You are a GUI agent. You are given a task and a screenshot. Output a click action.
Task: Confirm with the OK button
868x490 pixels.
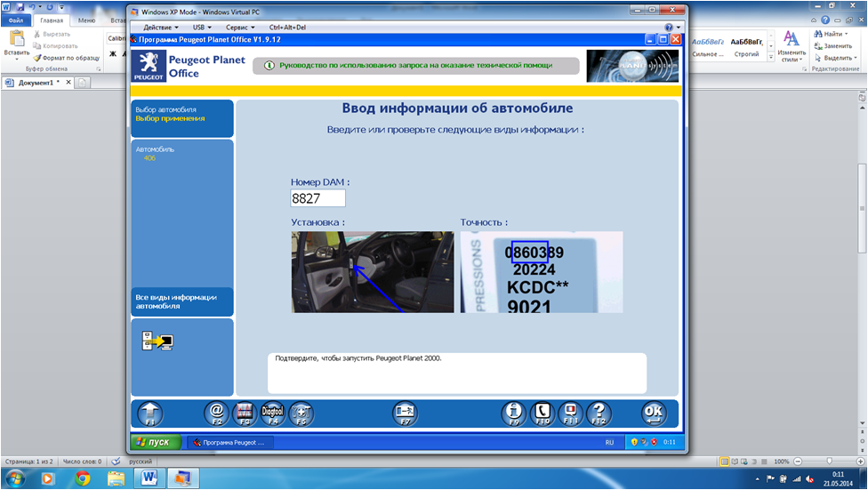click(x=654, y=414)
